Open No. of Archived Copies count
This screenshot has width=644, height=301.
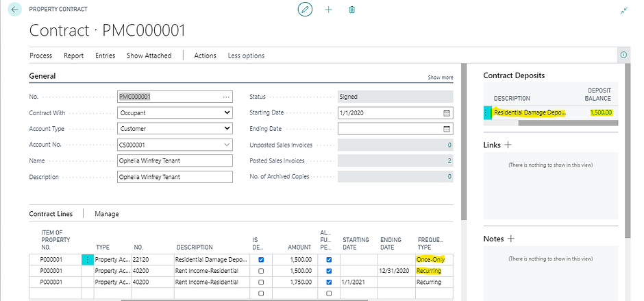coord(395,177)
